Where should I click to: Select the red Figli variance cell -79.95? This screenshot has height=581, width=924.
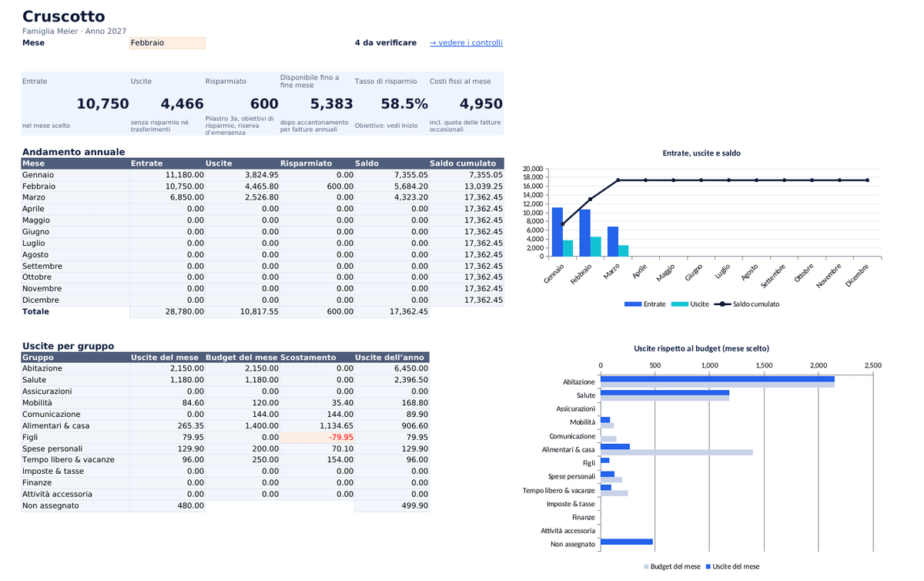pos(316,437)
